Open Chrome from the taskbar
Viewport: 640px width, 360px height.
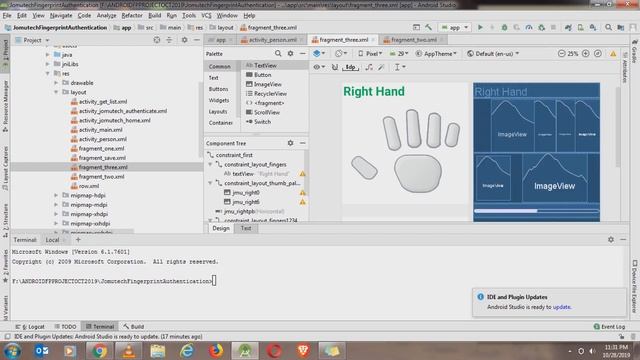tap(99, 351)
